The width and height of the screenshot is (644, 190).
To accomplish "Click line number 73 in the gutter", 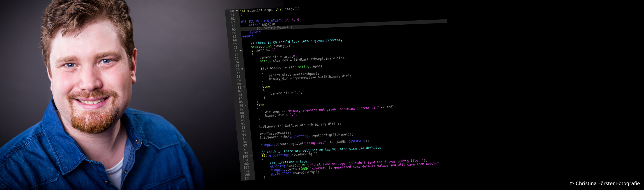I will pos(236,58).
